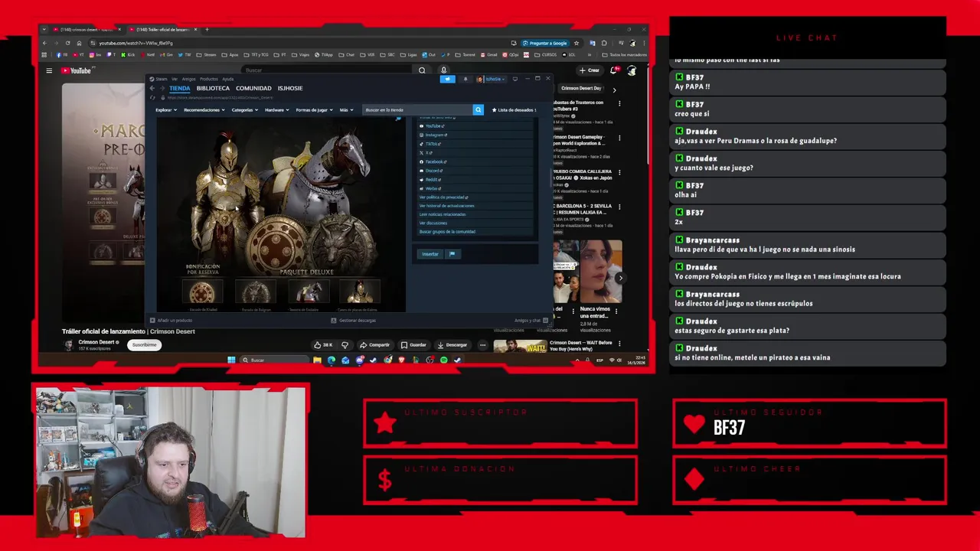Open the YouTube account avatar menu
The image size is (980, 551).
tap(632, 70)
